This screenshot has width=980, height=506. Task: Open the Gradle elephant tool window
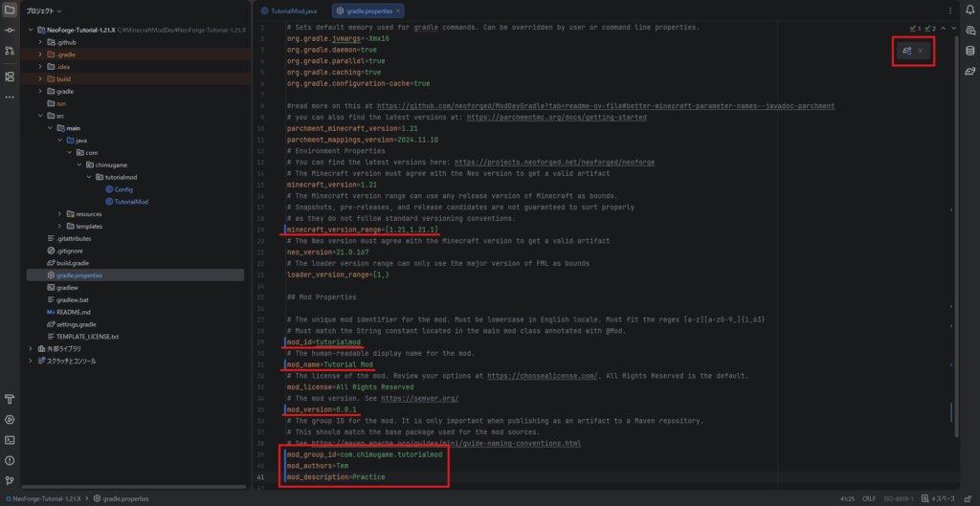coord(969,72)
